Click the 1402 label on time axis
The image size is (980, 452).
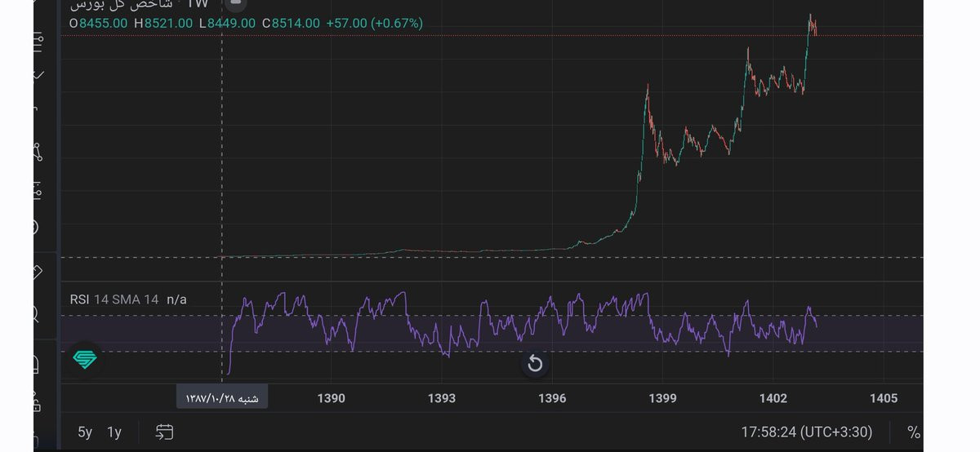point(773,398)
